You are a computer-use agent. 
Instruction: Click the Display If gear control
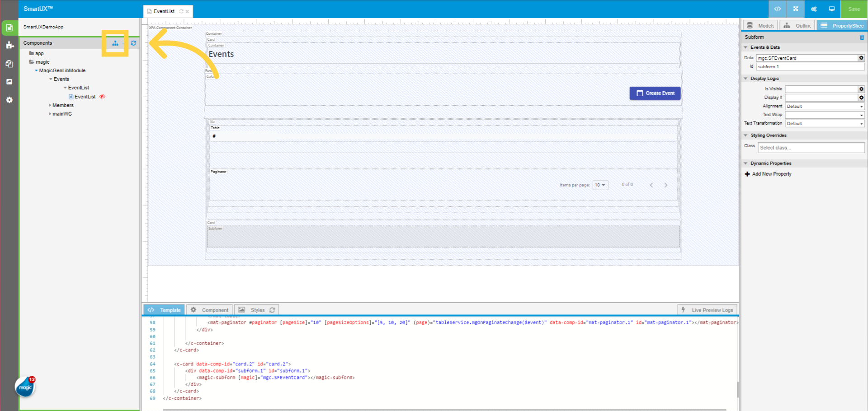click(861, 98)
